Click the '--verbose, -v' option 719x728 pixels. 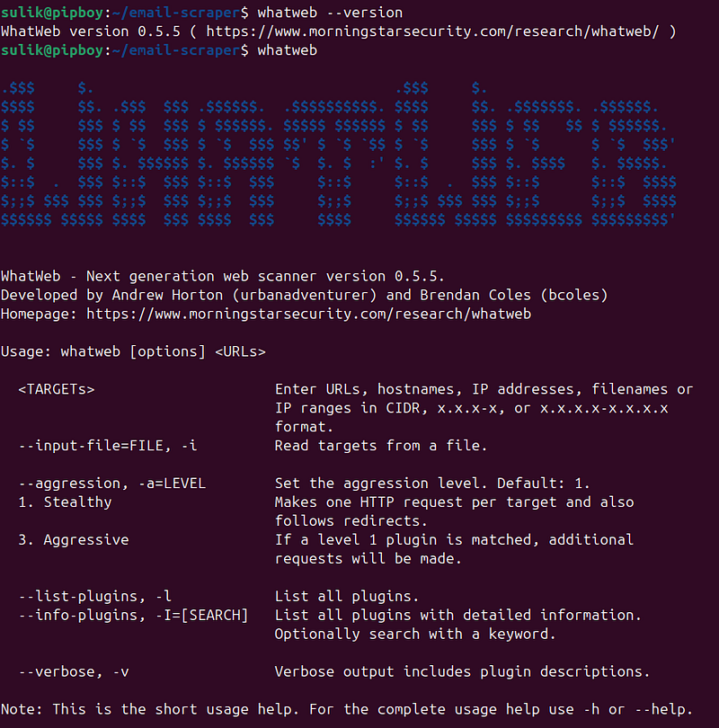coord(74,672)
